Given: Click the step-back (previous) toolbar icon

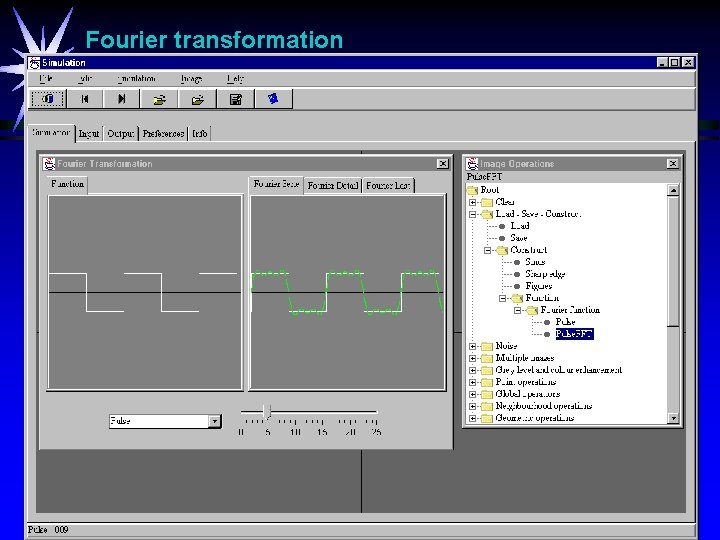Looking at the screenshot, I should (85, 99).
